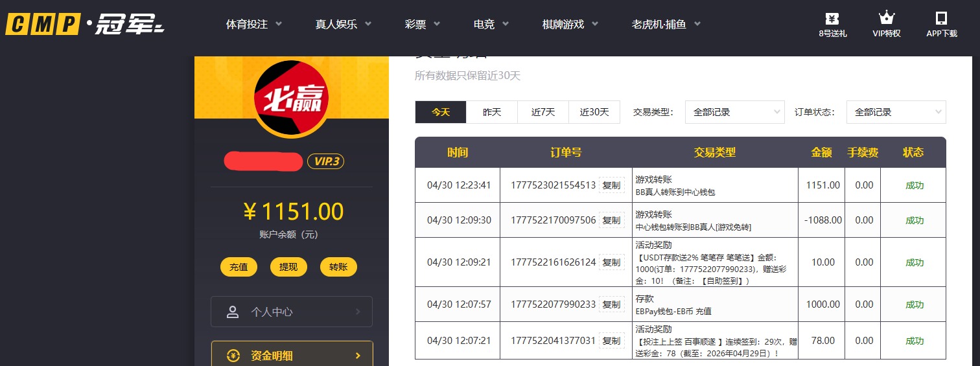
Task: Click the CMP 冠军 site logo
Action: (x=85, y=25)
